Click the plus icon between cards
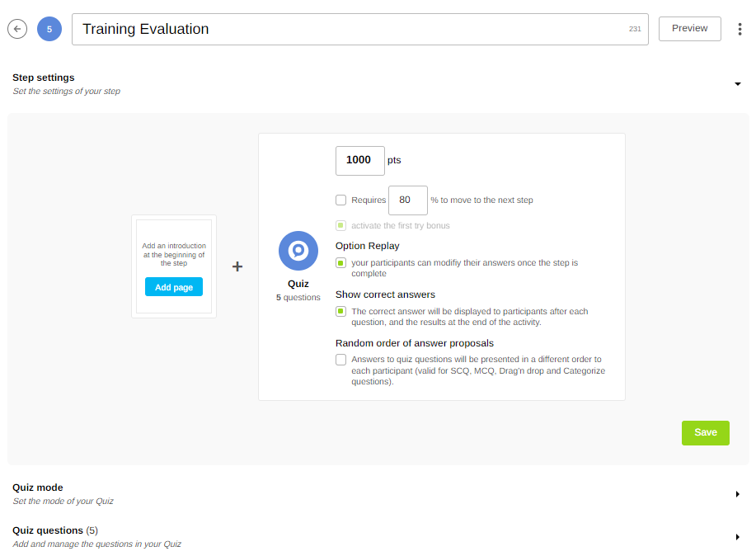 click(x=237, y=266)
